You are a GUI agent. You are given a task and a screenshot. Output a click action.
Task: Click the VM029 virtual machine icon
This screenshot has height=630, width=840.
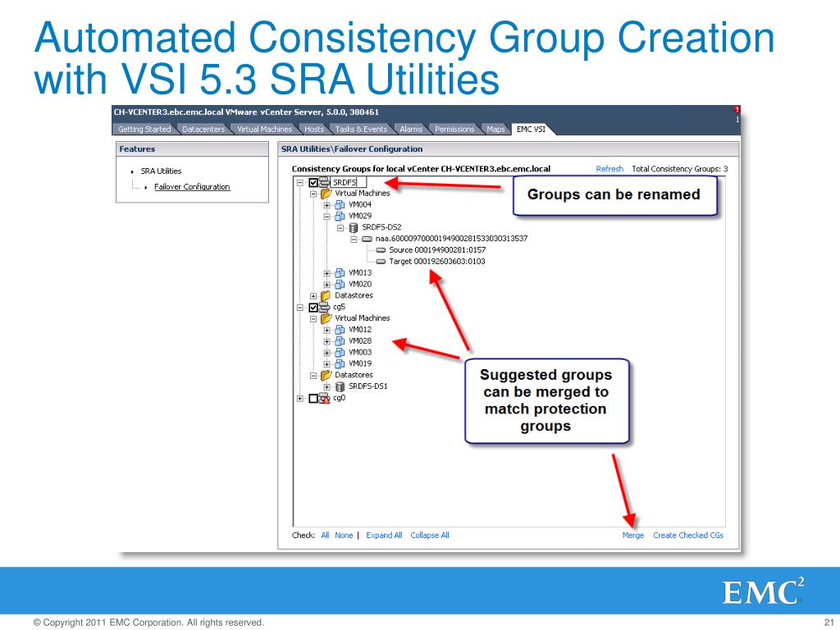pos(340,216)
